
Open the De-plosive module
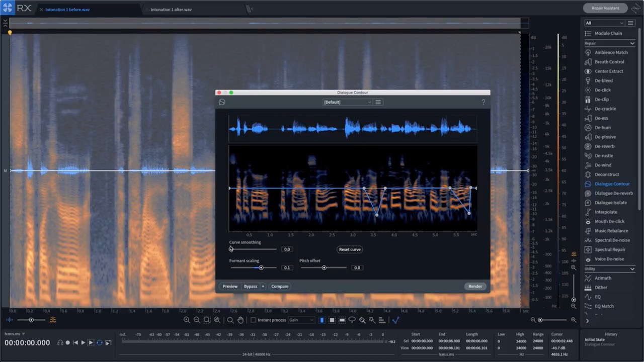point(605,137)
